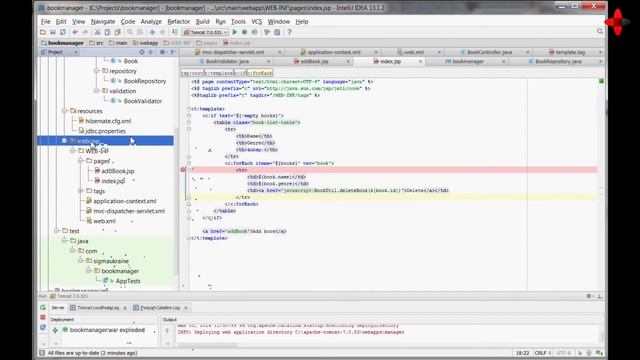The height and width of the screenshot is (360, 640).
Task: Select jdbc.properties in project tree
Action: [x=105, y=131]
